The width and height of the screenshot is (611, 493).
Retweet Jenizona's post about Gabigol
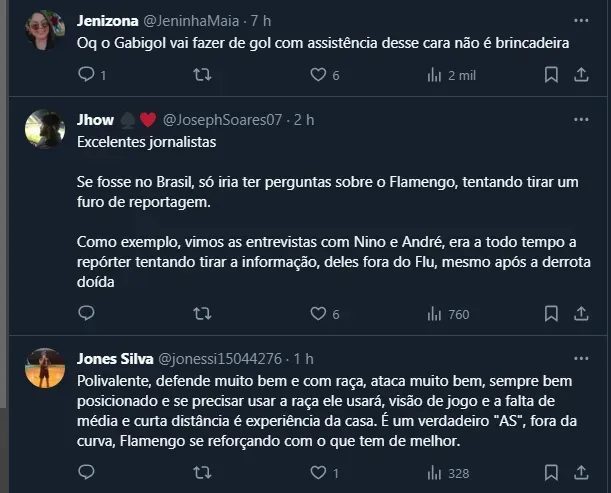coord(201,74)
